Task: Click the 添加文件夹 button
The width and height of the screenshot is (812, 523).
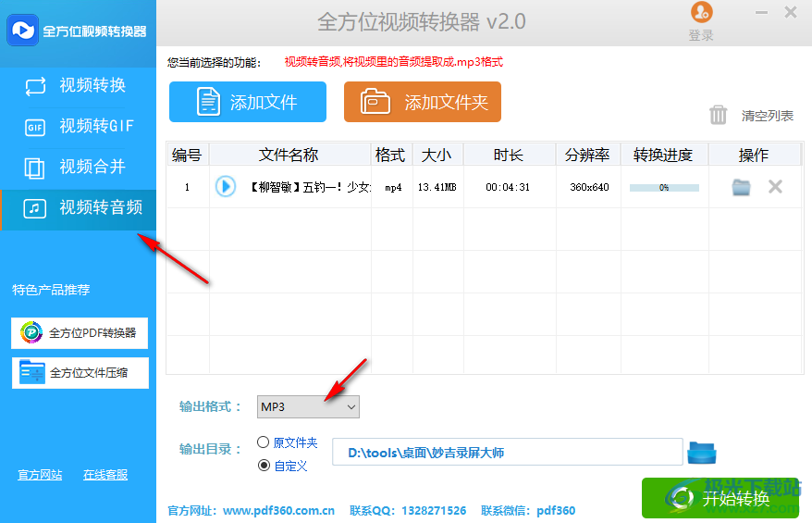Action: (423, 102)
